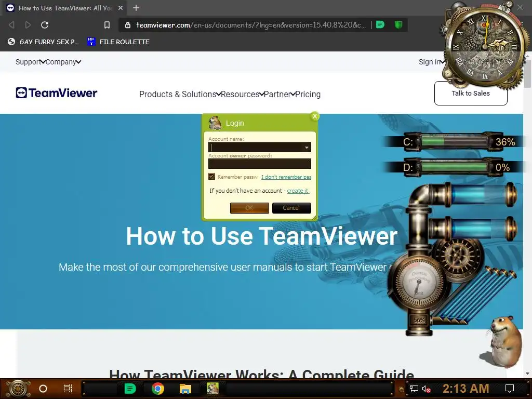
Task: Open the GAY FURRY SEX P... bookmark
Action: pos(43,42)
